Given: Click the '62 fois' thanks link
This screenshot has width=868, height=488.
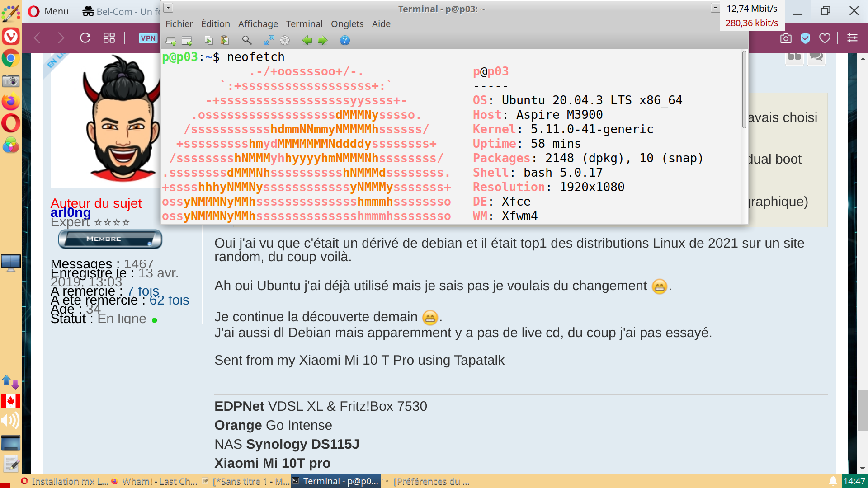Looking at the screenshot, I should [169, 300].
